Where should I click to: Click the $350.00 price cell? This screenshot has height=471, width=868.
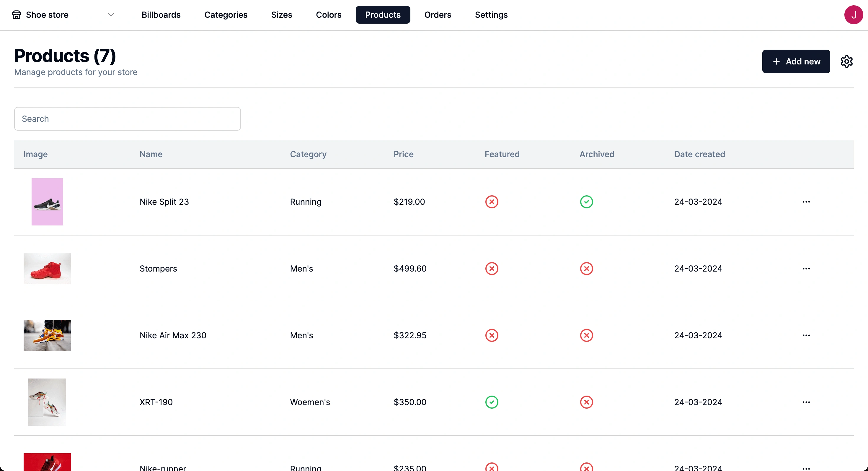[410, 402]
